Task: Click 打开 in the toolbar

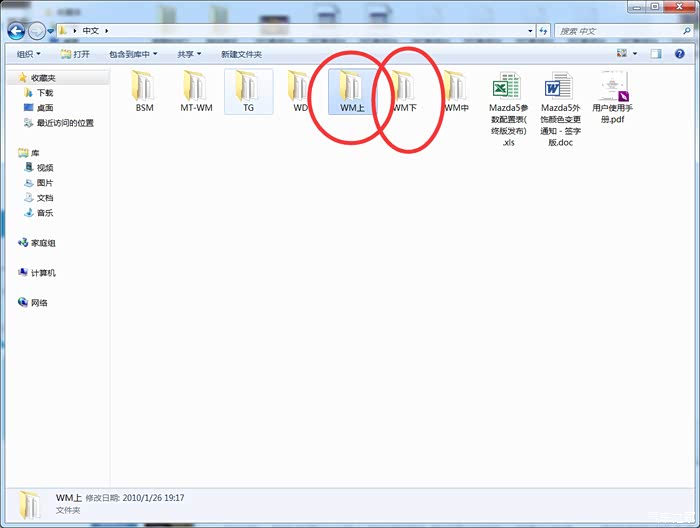Action: (75, 54)
